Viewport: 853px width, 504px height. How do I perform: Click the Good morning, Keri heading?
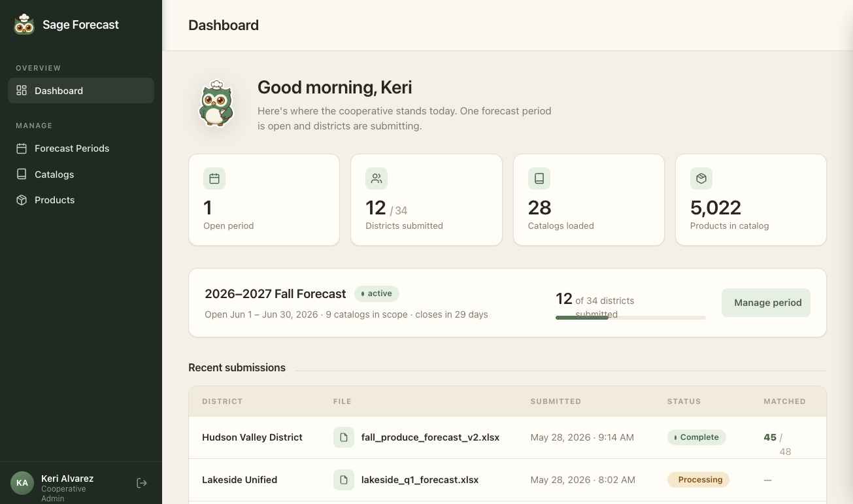335,88
